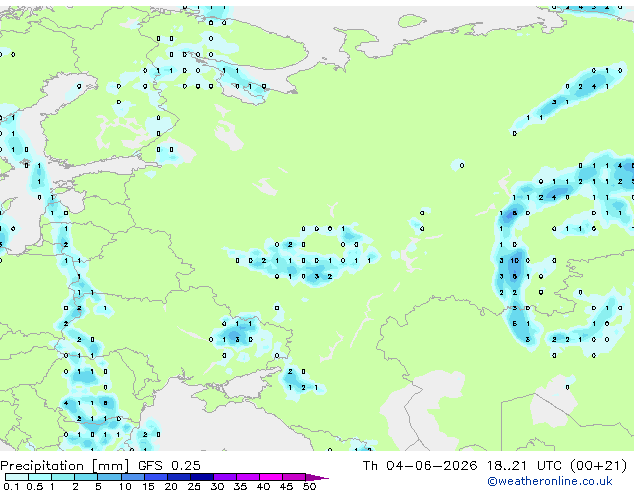Screen dimensions: 634x490
Task: Click the date text 'Th 04-06-2026'
Action: tap(420, 466)
